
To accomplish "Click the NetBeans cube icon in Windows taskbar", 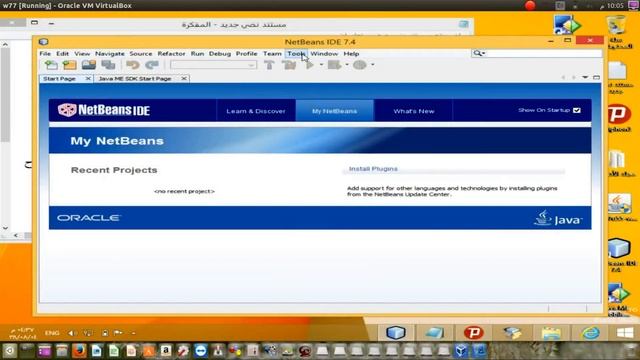I will coord(396,333).
